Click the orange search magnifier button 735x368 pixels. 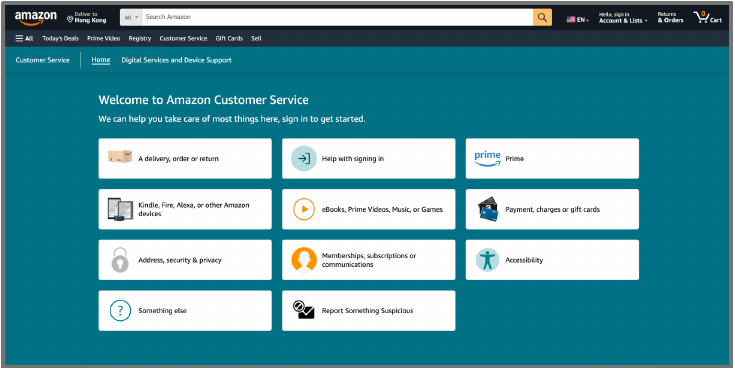542,17
